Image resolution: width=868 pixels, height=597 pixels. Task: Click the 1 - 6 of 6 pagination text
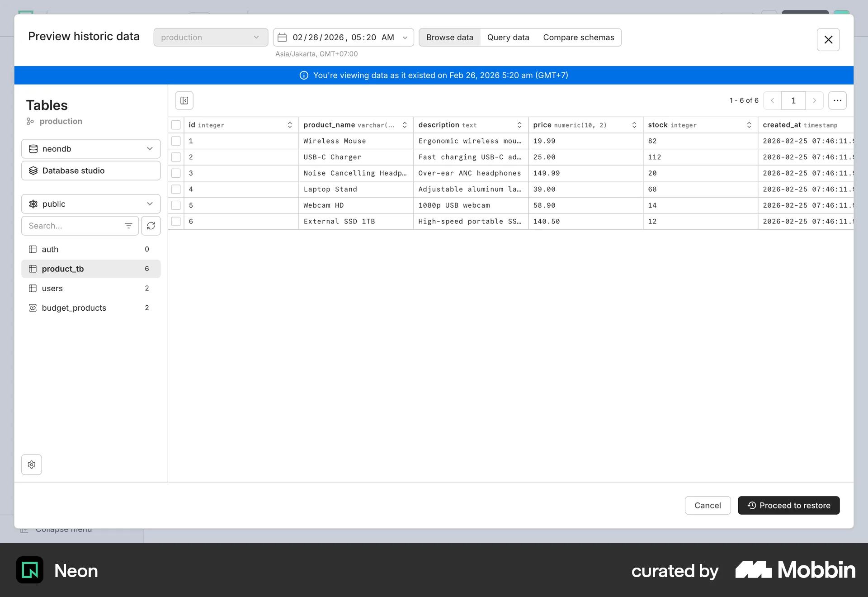point(744,100)
